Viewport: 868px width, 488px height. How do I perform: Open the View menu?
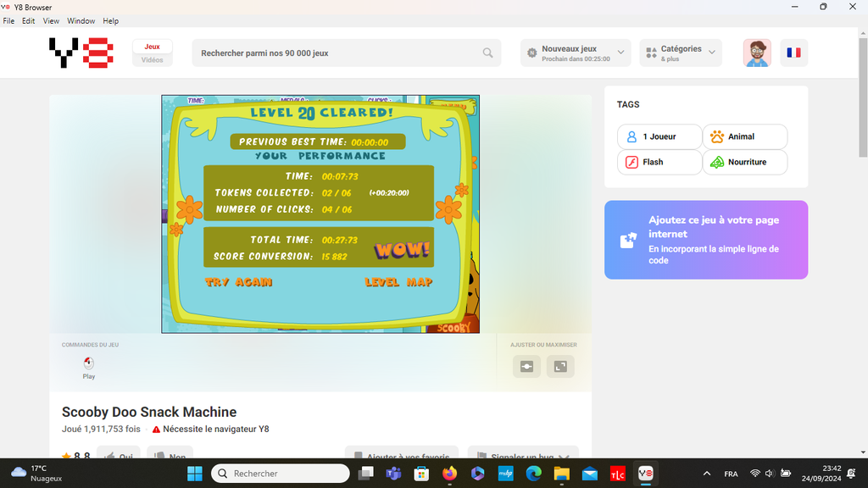coord(51,20)
